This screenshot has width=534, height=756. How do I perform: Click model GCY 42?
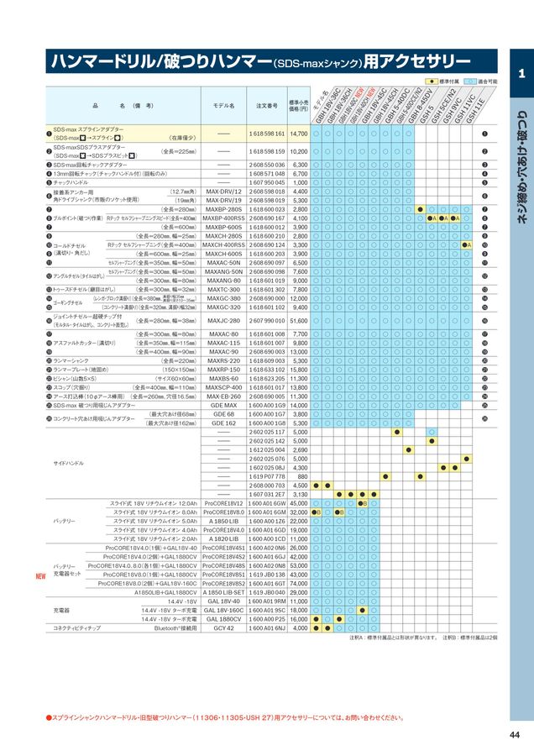point(223,628)
